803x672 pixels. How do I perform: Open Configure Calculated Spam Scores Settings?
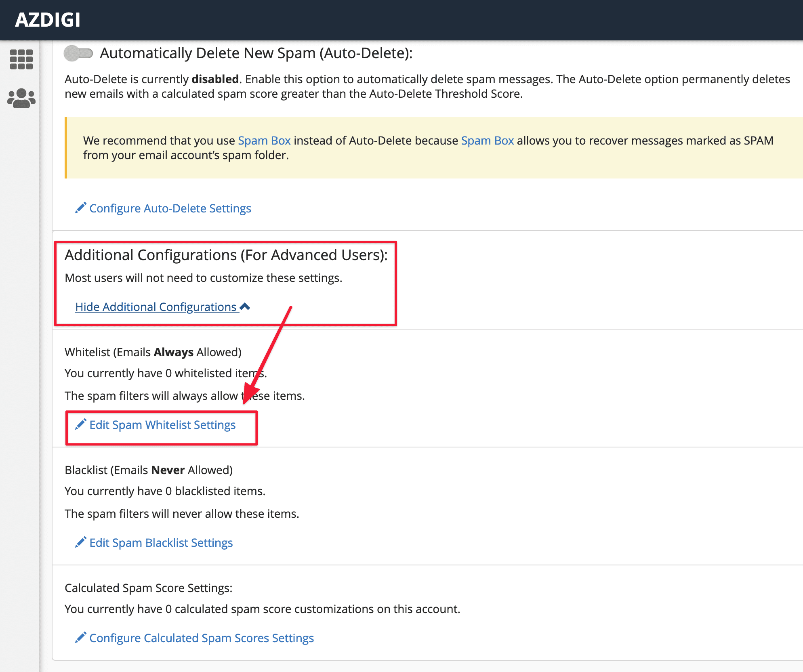[x=201, y=638]
